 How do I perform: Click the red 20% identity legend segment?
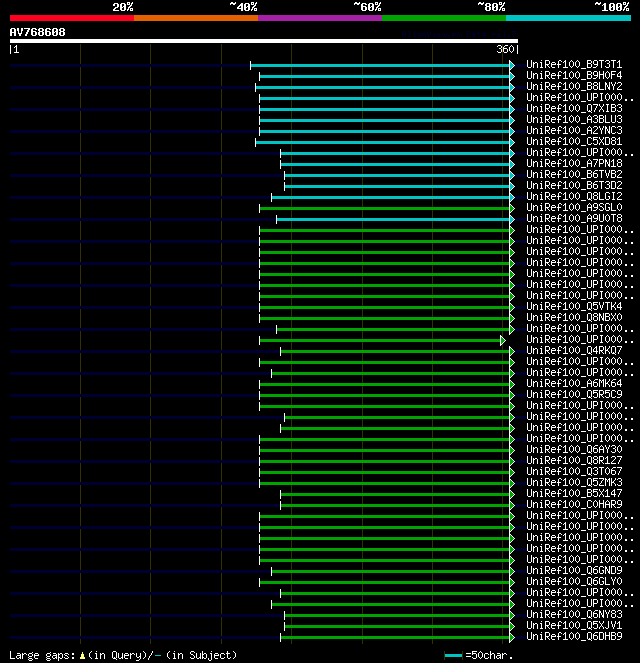[x=72, y=18]
